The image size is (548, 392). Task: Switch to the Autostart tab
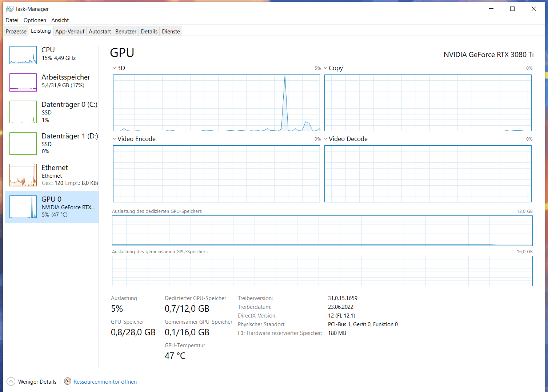pos(100,32)
